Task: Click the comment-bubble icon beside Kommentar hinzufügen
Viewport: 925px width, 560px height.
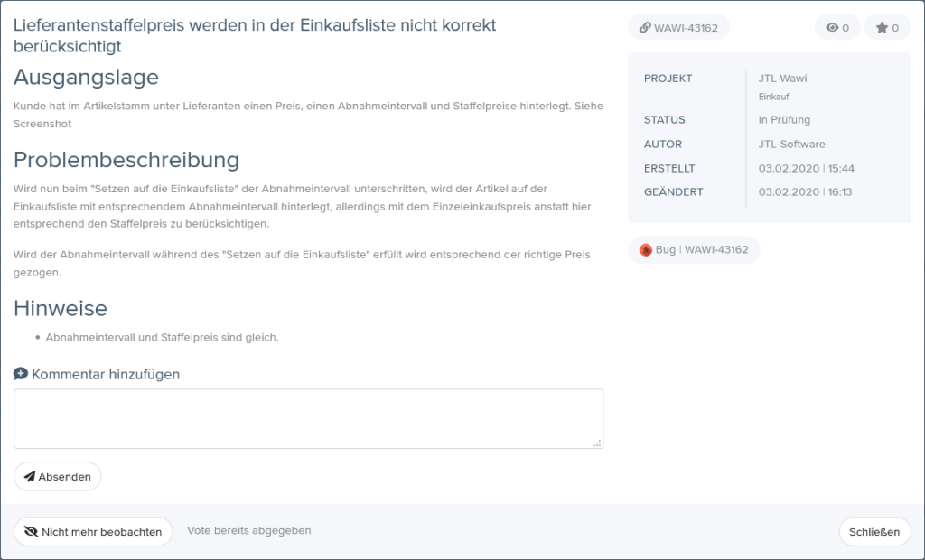Action: coord(20,373)
